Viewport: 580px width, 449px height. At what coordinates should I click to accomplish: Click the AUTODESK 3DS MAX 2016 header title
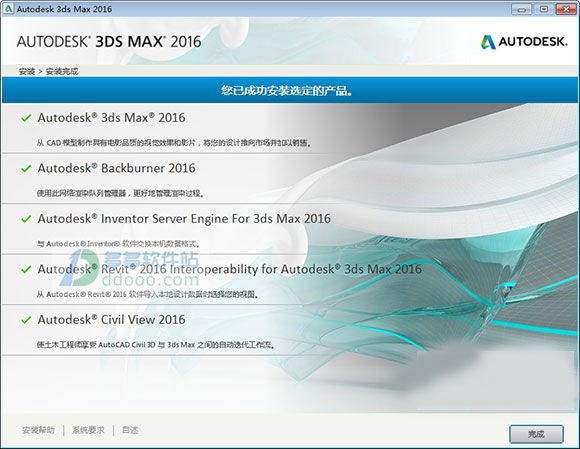click(x=109, y=41)
